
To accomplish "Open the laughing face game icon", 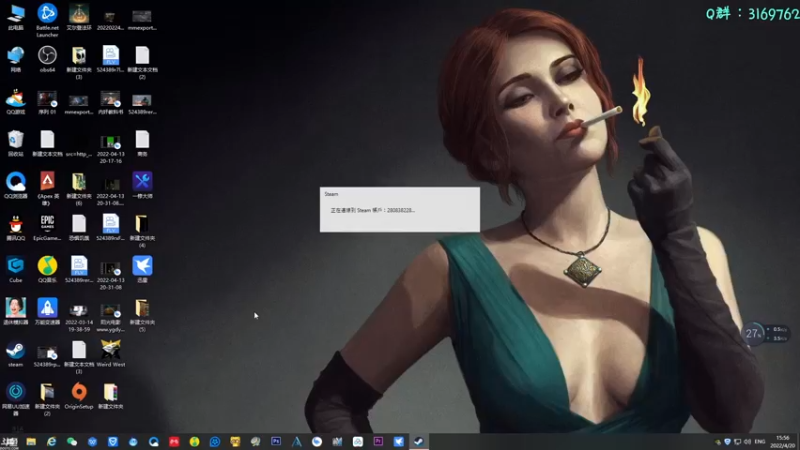I will coord(16,311).
